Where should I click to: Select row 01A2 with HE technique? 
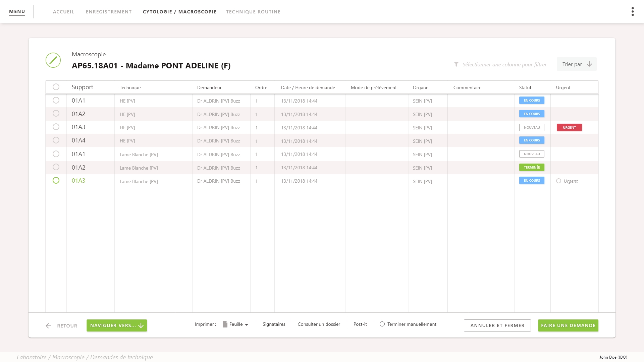56,113
